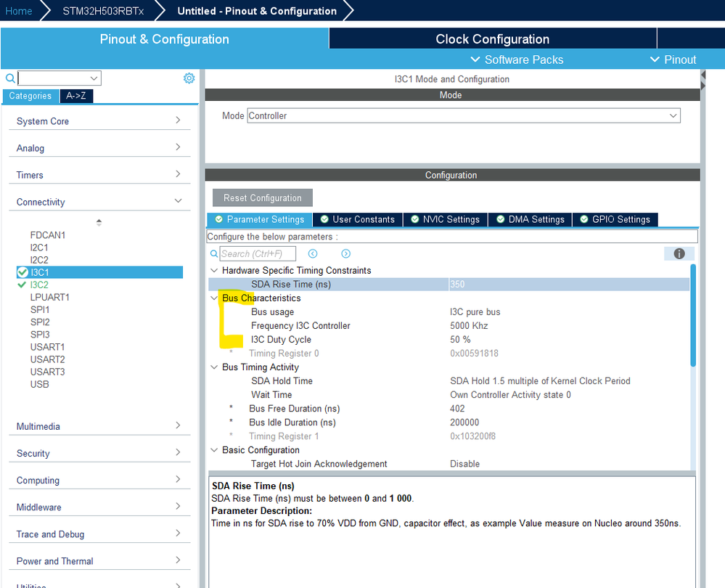Open the Mode Controller dropdown

click(464, 115)
